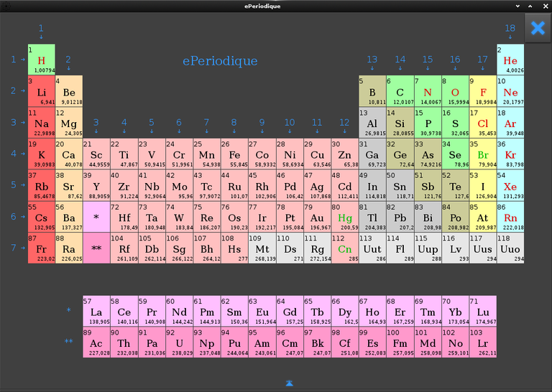
Task: Open the lanthanides placeholder asterisk cell
Action: point(96,217)
